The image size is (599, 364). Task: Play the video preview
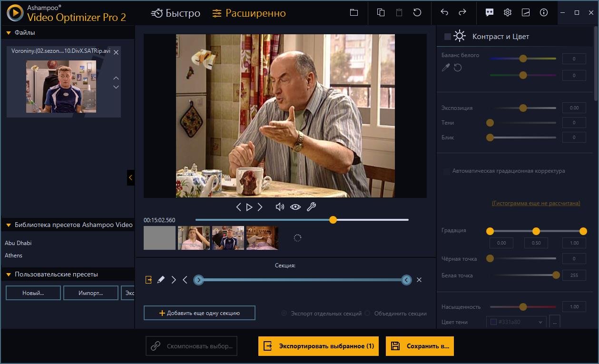[x=249, y=207]
